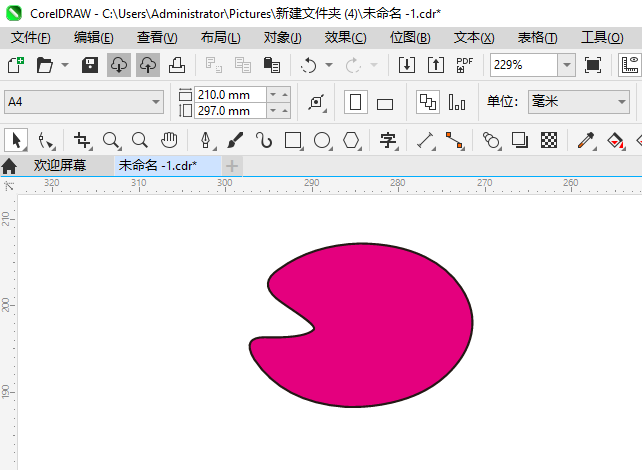Click the page height 297.0 mm field
642x470 pixels.
tap(230, 111)
